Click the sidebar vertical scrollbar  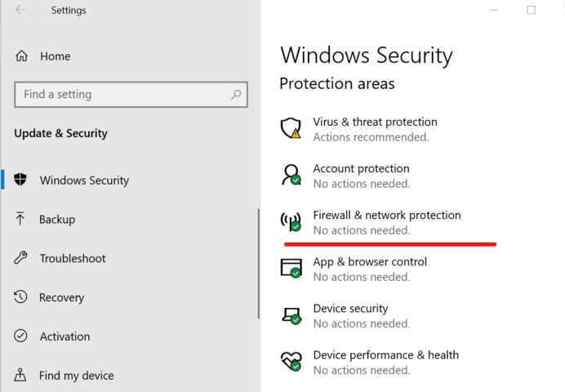pos(259,264)
